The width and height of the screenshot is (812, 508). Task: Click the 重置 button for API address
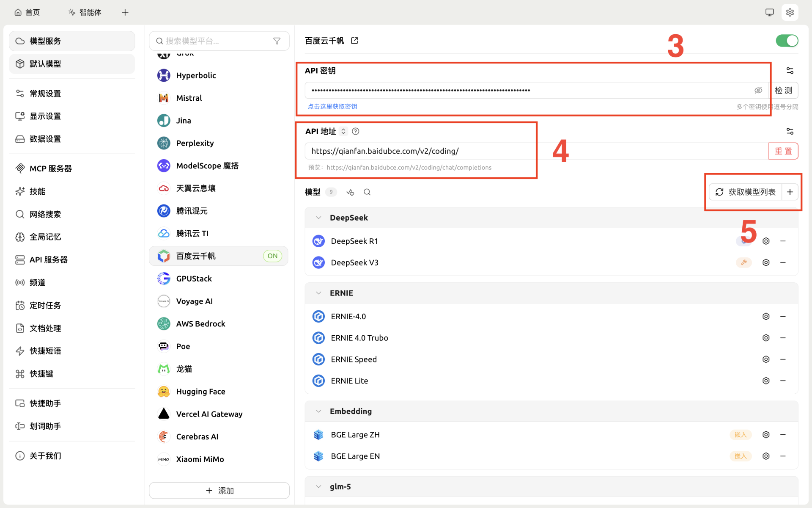pos(783,151)
